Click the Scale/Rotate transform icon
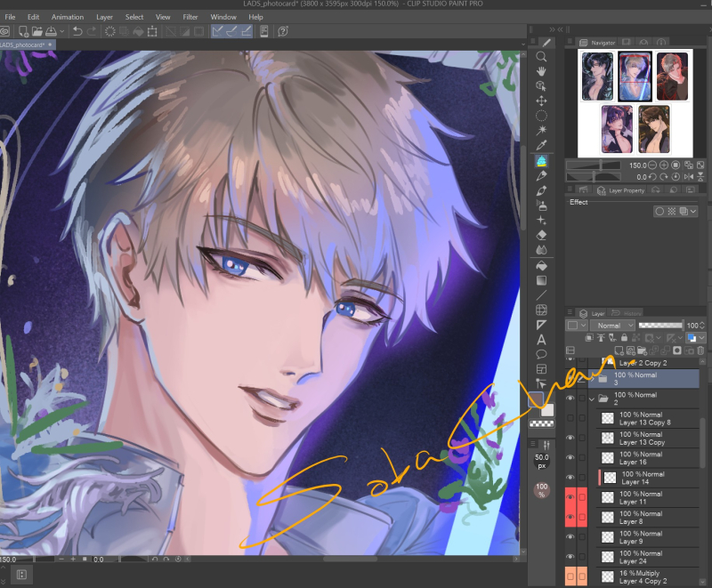This screenshot has width=712, height=588. [x=152, y=31]
